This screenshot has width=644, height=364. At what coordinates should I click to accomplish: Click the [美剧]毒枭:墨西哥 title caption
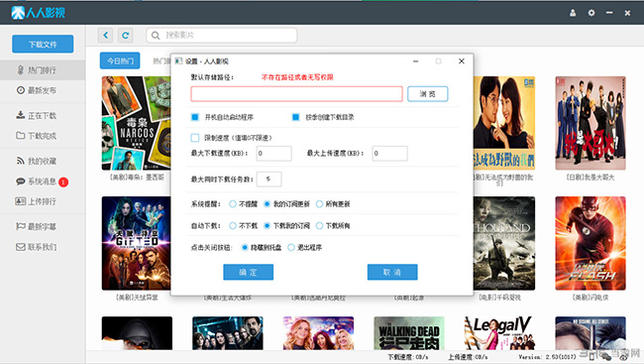137,178
